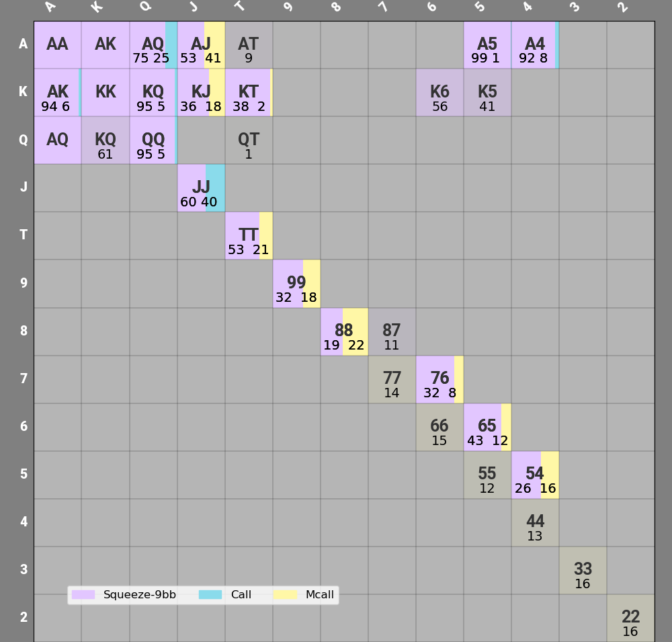This screenshot has height=642, width=672.
Task: Select the AA hand cell
Action: click(58, 45)
